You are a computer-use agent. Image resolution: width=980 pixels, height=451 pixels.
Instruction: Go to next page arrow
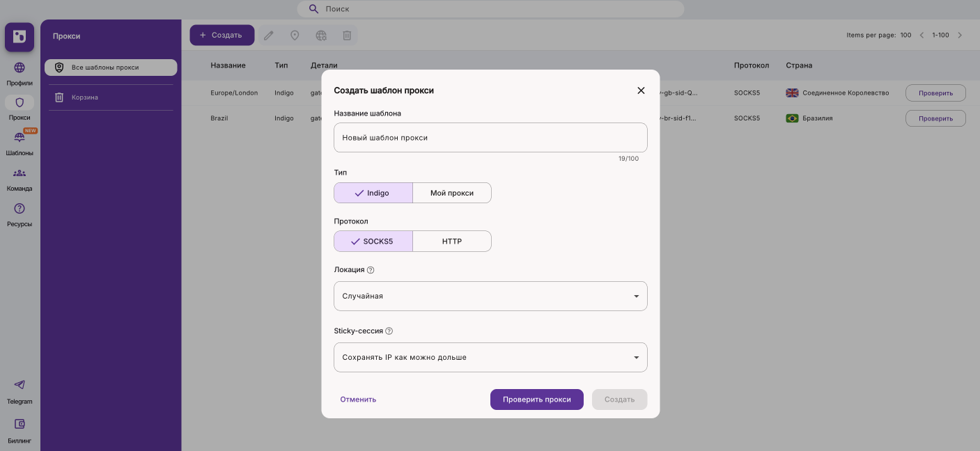coord(960,35)
